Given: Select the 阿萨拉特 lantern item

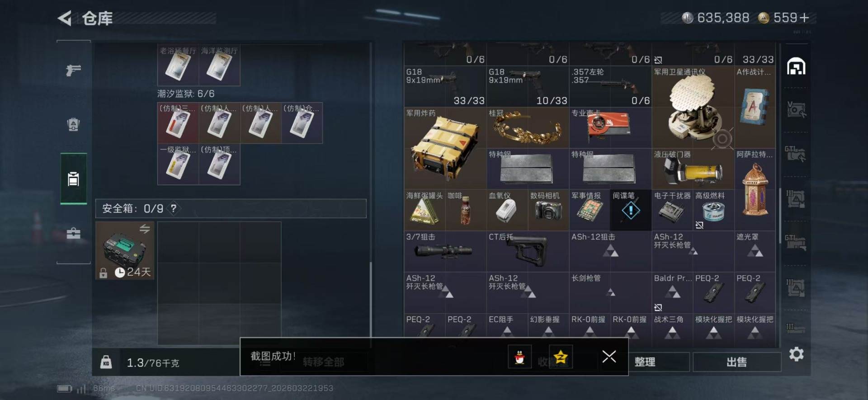Looking at the screenshot, I should pos(755,190).
